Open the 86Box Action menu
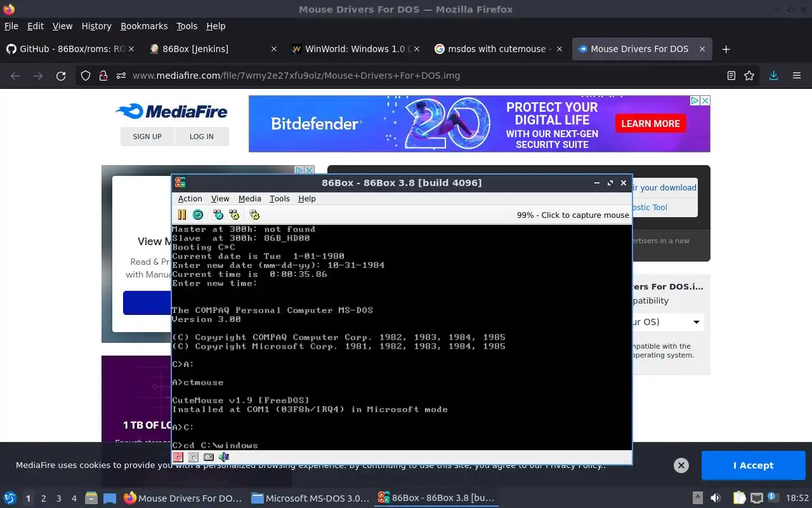 coord(190,199)
